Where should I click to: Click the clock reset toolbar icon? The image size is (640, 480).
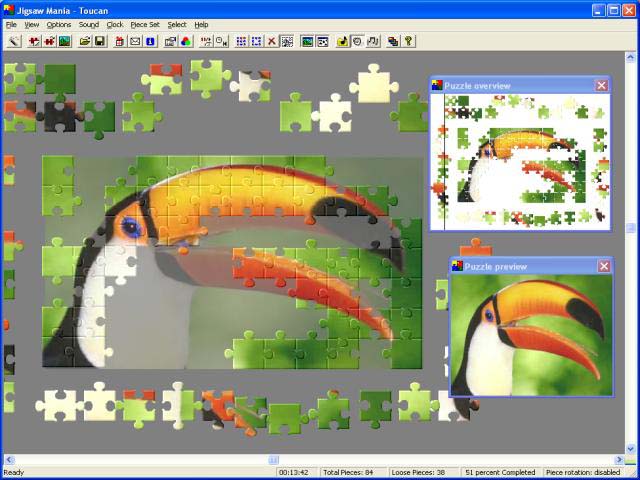click(221, 41)
